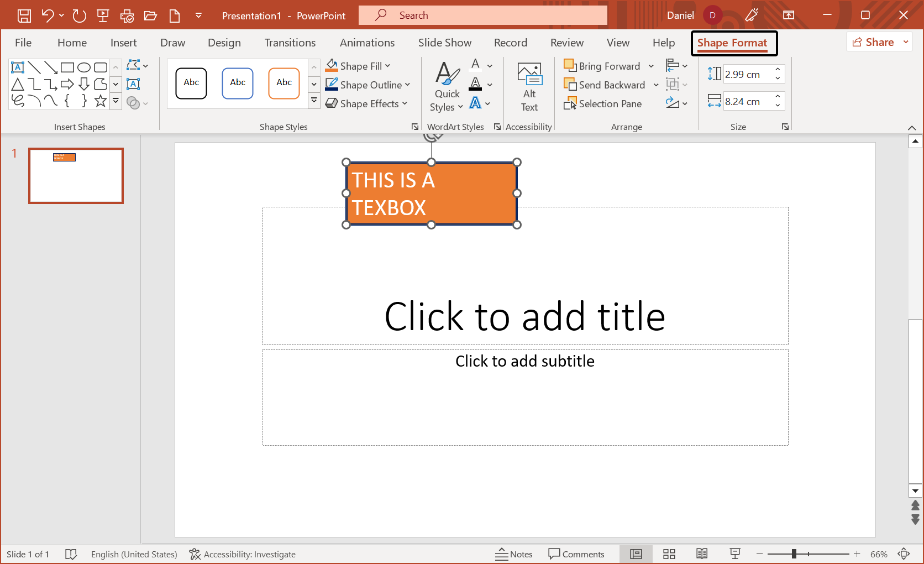Click the Save icon in title bar

(x=24, y=15)
